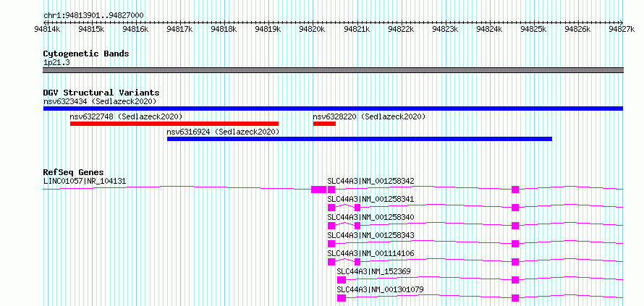Click the chr1:94813901..94827000 region label
Image resolution: width=644 pixels, height=306 pixels.
[x=93, y=16]
